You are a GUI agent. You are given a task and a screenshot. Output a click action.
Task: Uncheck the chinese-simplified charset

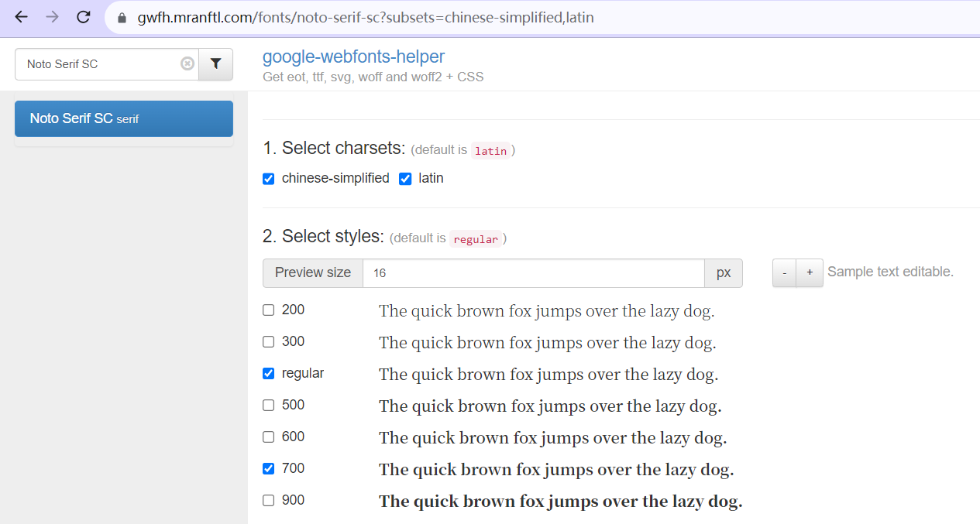(269, 179)
